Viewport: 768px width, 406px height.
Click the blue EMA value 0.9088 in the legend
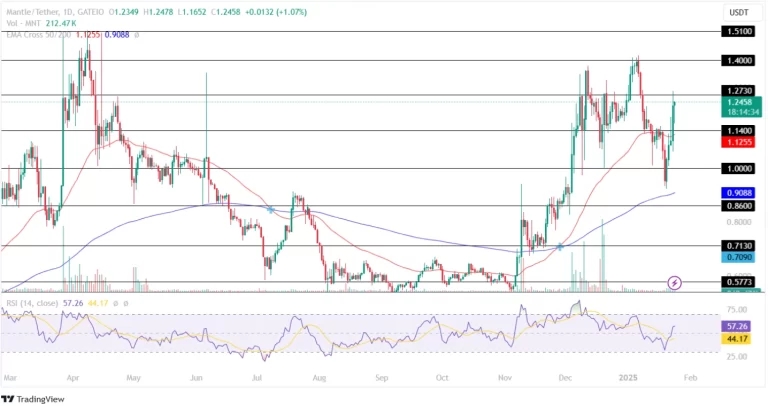coord(117,35)
